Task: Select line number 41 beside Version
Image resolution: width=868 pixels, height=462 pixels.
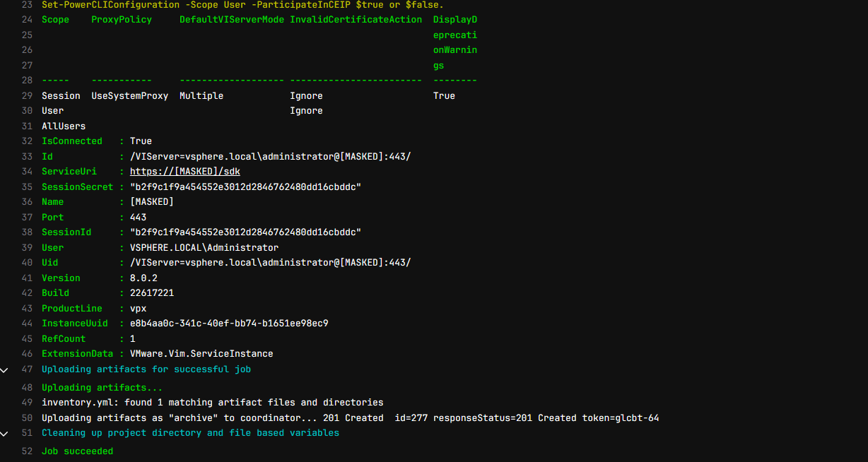Action: tap(28, 278)
